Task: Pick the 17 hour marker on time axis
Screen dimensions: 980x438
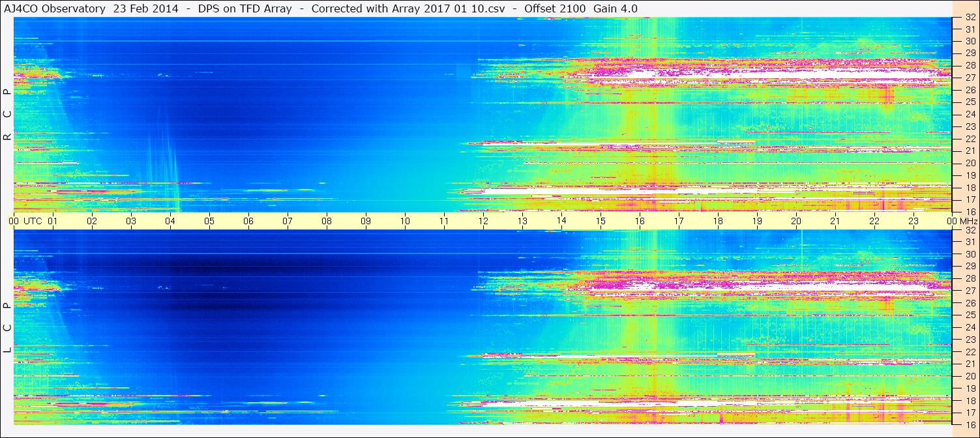Action: (x=679, y=221)
